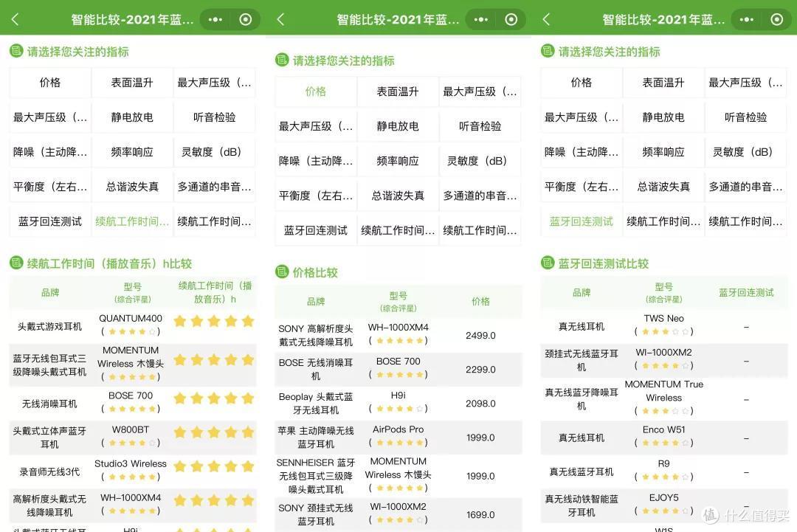Viewport: 797px width, 532px height.
Task: Tap BOSE 无线消噪耳机 brand cell in middle table
Action: pos(316,370)
